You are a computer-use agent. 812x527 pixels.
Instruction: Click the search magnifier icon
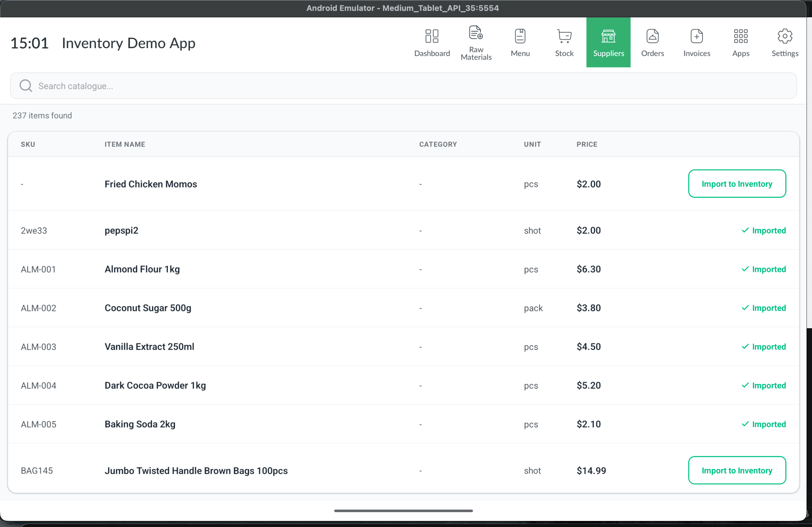(26, 86)
